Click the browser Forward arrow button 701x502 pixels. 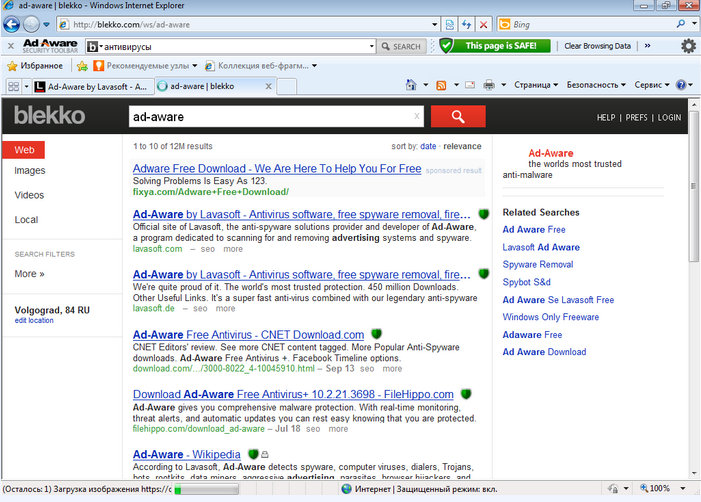[x=31, y=25]
